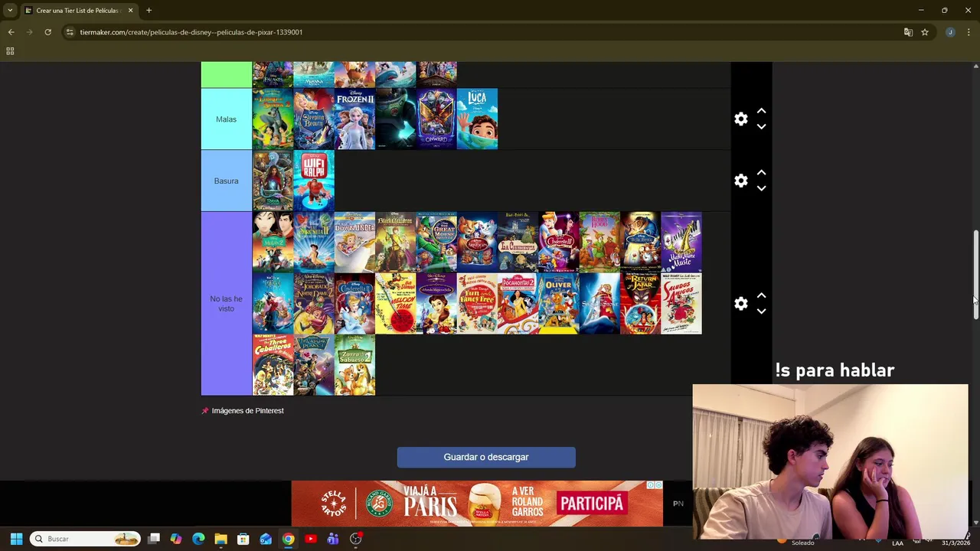This screenshot has height=551, width=980.
Task: Select the Sleeping Beauty poster
Action: click(314, 119)
